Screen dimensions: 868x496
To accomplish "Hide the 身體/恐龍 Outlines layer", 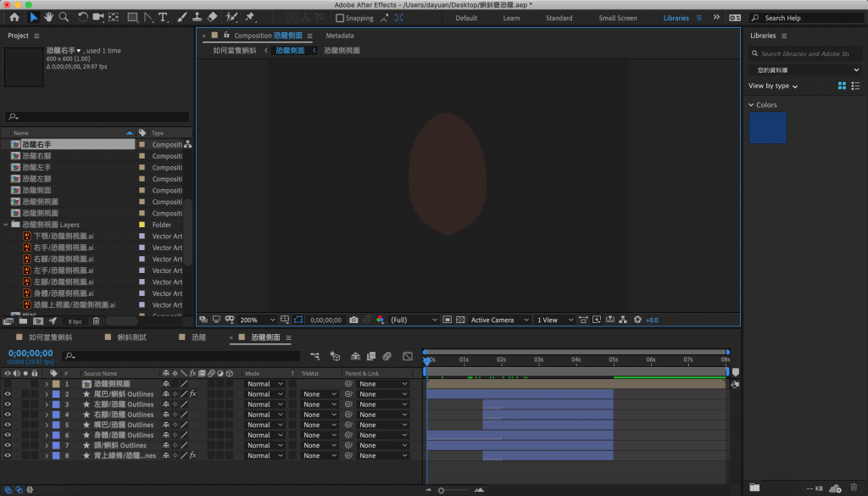I will point(7,435).
